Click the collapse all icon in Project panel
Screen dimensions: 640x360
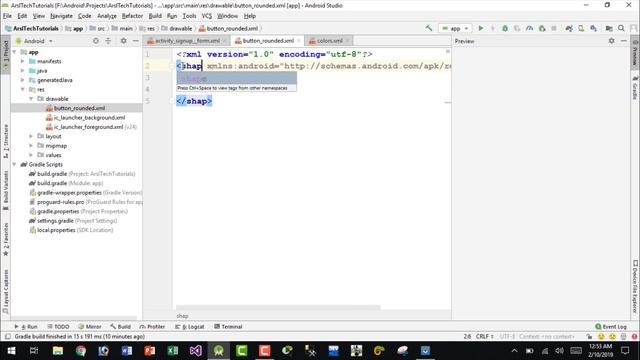pos(108,41)
